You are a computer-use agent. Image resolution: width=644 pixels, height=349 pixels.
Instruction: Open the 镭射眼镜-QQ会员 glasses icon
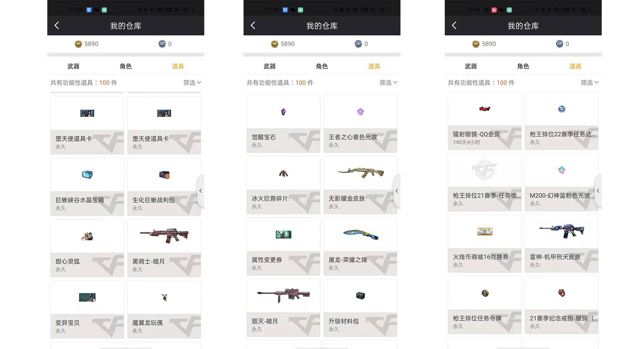pos(485,109)
